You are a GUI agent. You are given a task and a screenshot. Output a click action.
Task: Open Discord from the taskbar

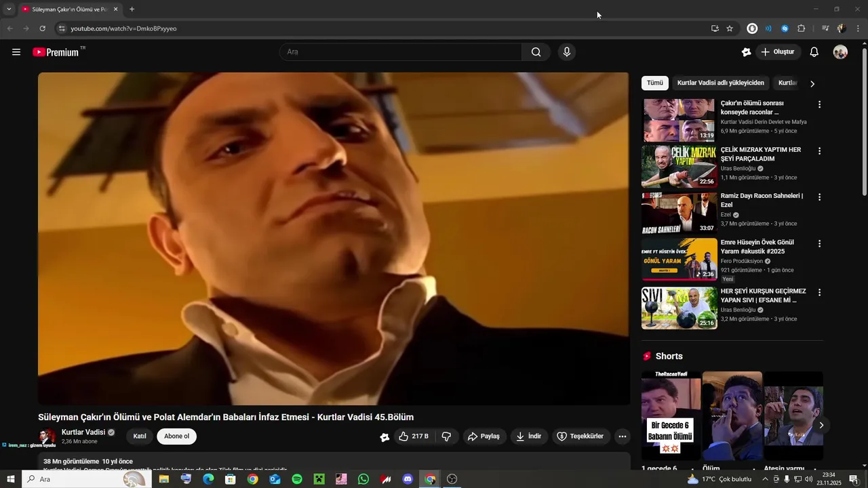pyautogui.click(x=408, y=479)
